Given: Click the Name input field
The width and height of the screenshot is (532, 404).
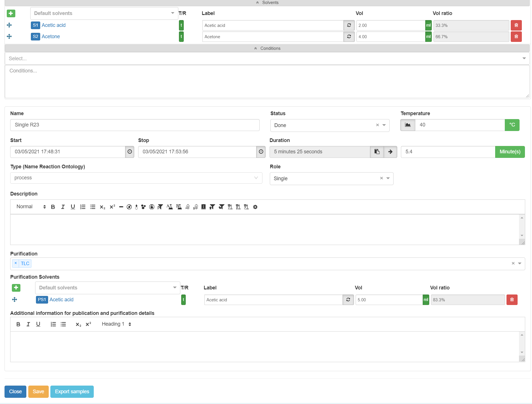Looking at the screenshot, I should click(x=135, y=125).
